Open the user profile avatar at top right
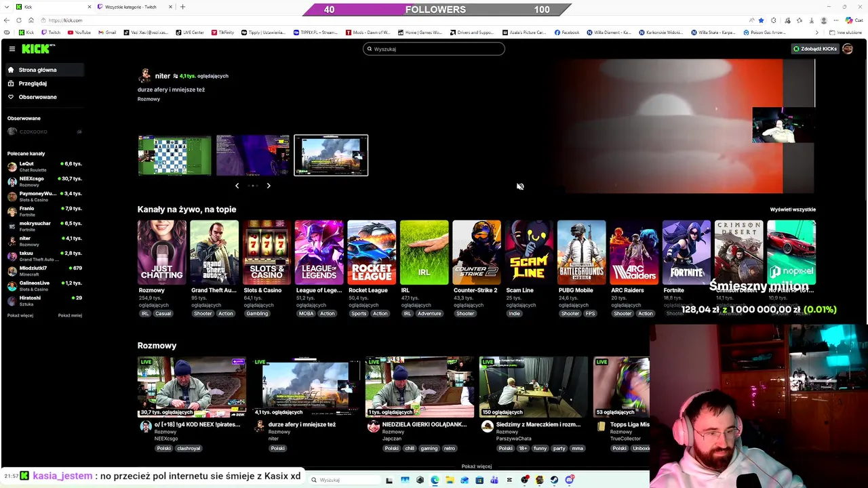The image size is (868, 488). tap(848, 49)
